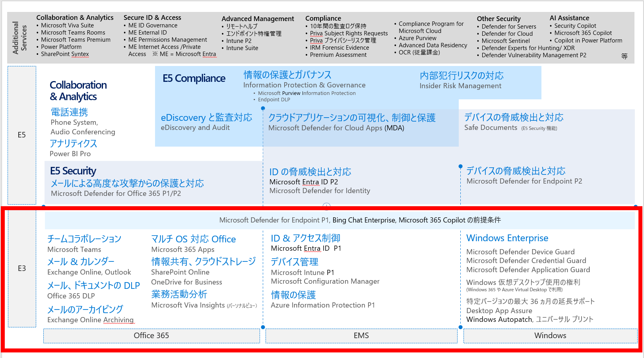
Task: Open the SharePoint Syntex link
Action: (x=64, y=54)
